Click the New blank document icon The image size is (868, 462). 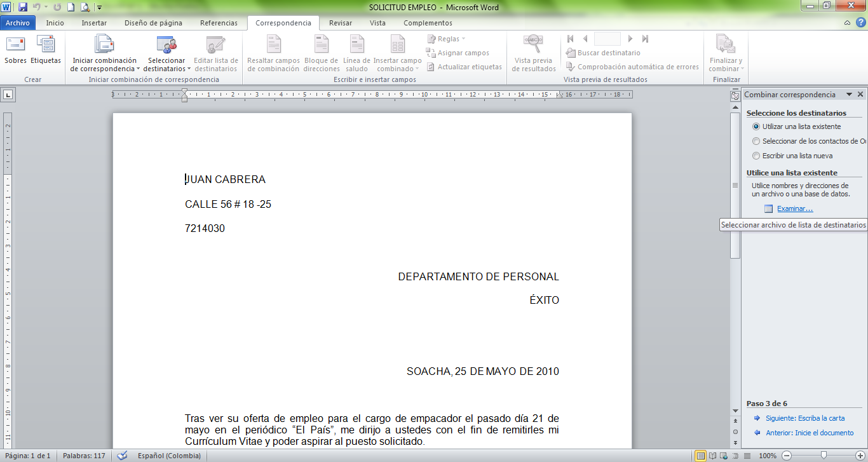point(71,8)
